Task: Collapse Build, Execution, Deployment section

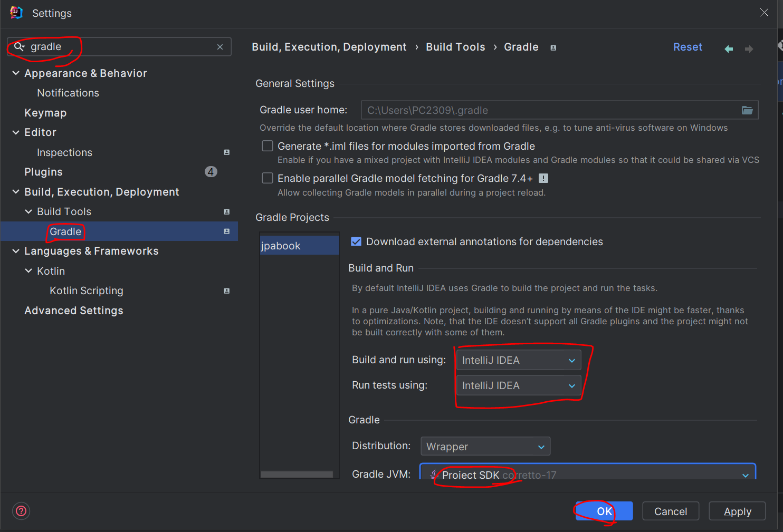Action: [16, 192]
